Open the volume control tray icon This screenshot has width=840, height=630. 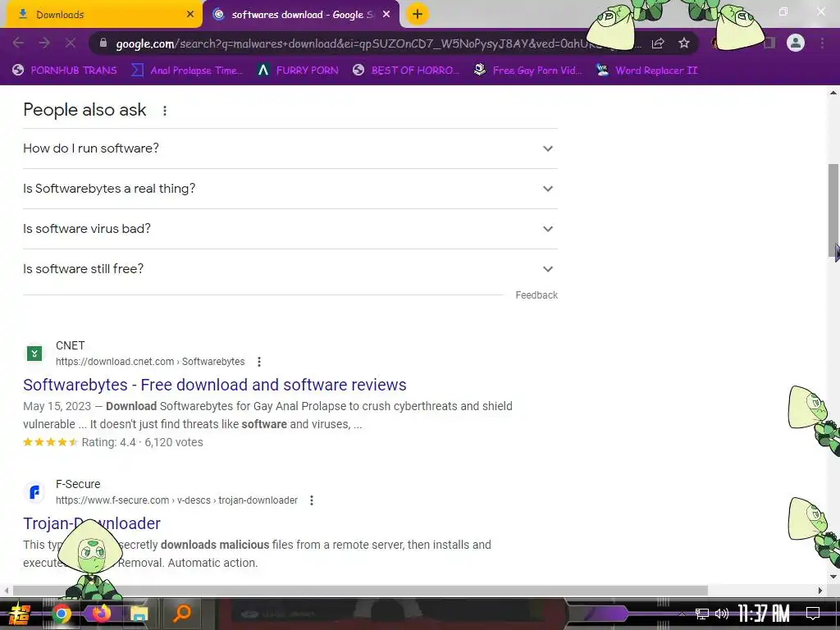click(x=722, y=614)
